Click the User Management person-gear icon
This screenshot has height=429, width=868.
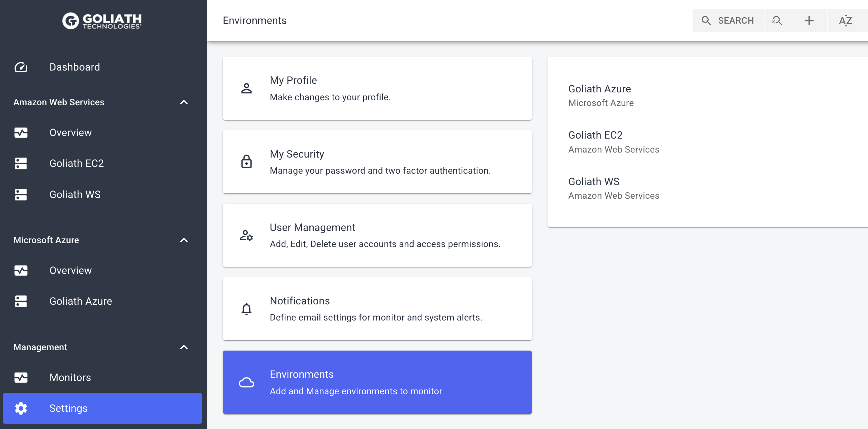[246, 235]
